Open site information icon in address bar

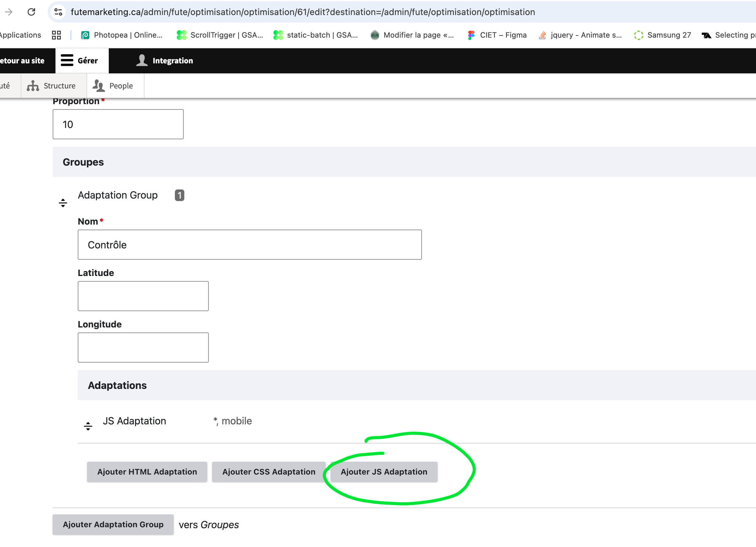[x=58, y=12]
